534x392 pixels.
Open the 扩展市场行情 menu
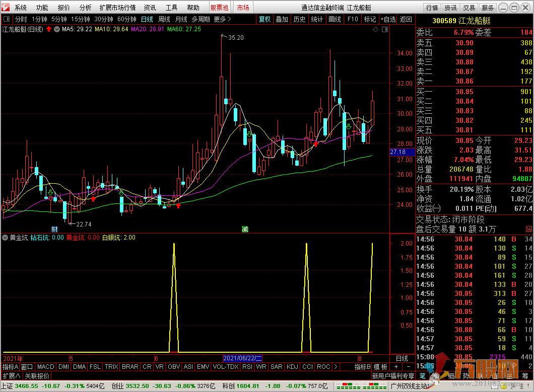click(x=117, y=8)
